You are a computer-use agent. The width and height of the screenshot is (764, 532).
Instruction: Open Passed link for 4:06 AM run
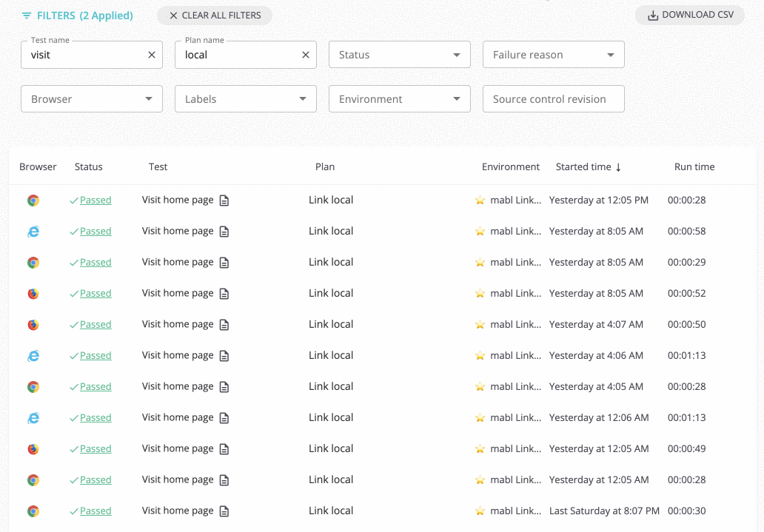click(95, 356)
